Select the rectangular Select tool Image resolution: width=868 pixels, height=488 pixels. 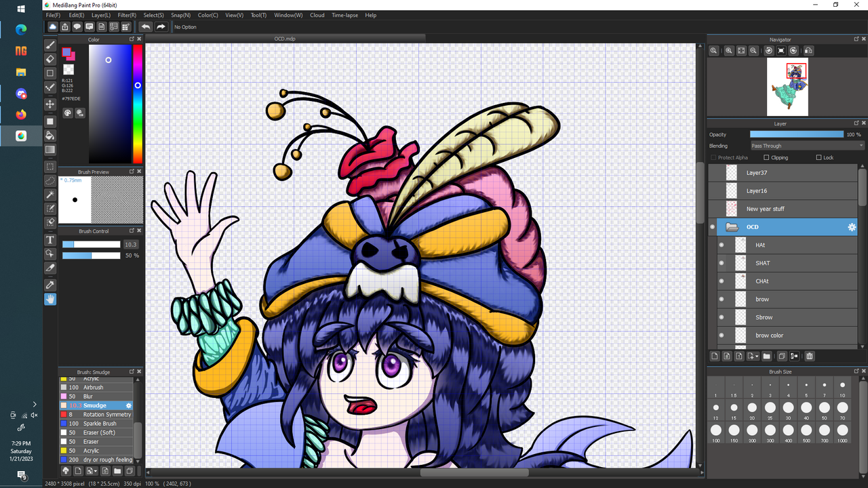point(50,166)
